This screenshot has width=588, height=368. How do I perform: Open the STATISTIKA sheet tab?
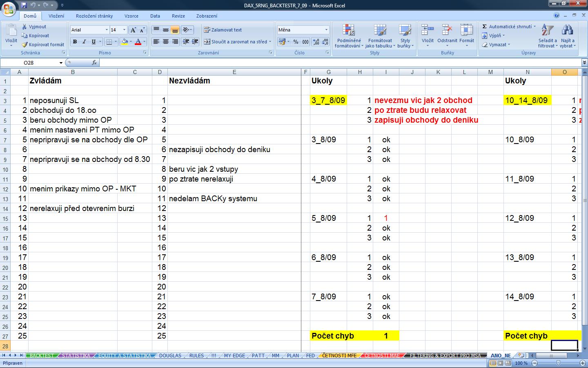point(76,356)
